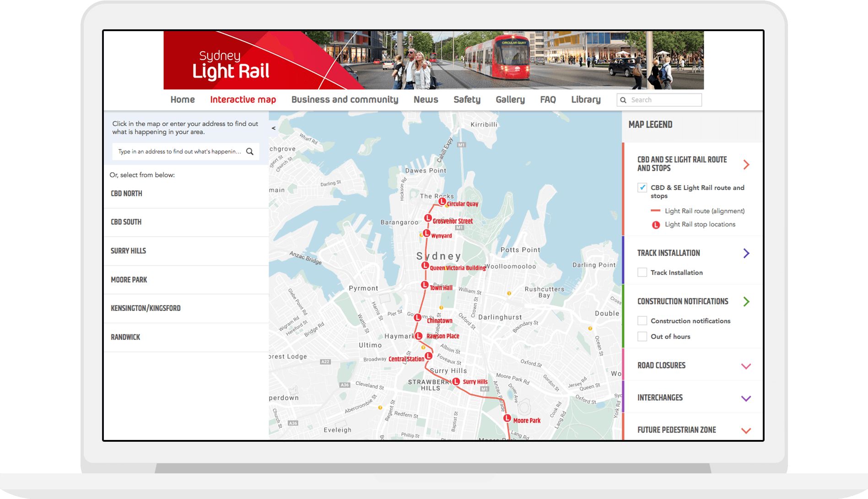Tick the Out of hours checkbox

642,336
